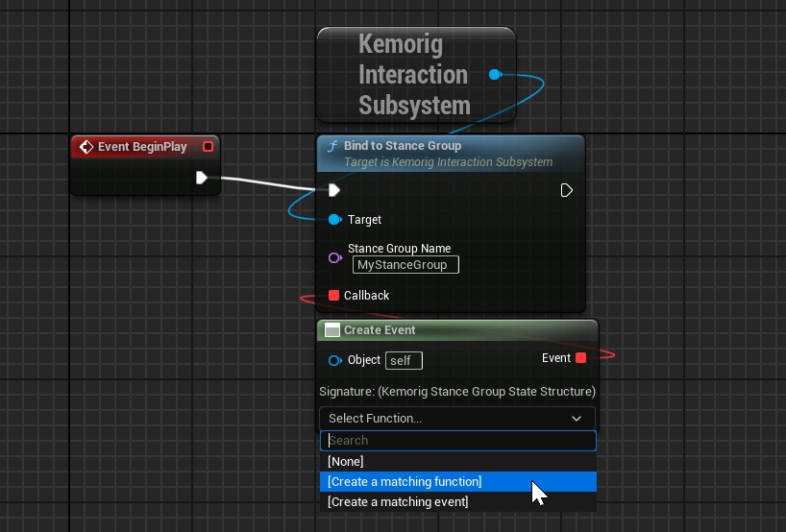Click the MyStanceGroup name text box
Viewport: 786px width, 532px height.
(x=405, y=265)
